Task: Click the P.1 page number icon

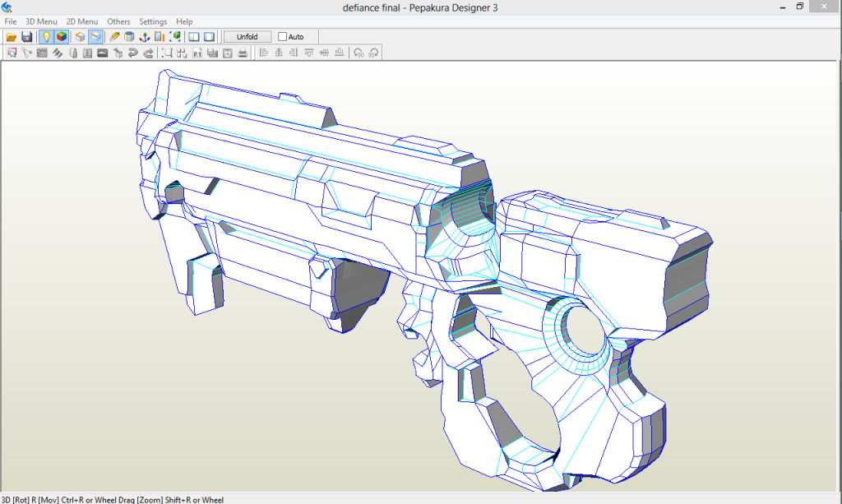Action: [197, 53]
